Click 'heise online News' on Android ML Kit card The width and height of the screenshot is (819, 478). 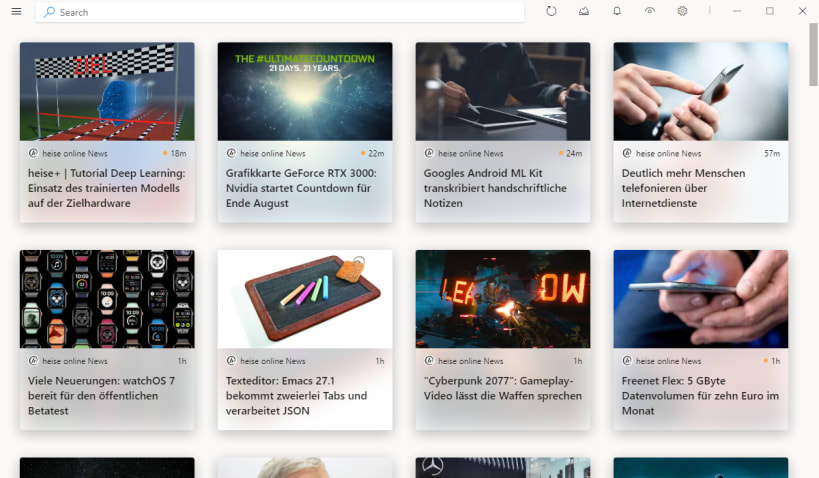pos(471,154)
